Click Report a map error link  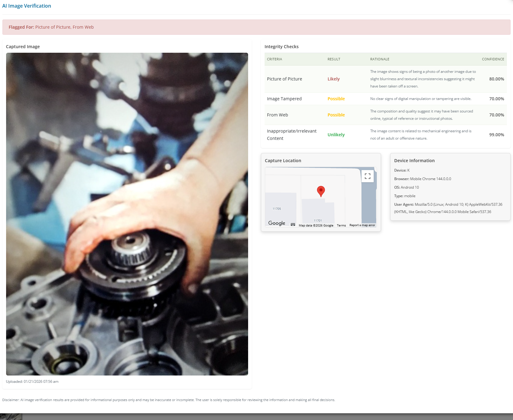pos(362,225)
